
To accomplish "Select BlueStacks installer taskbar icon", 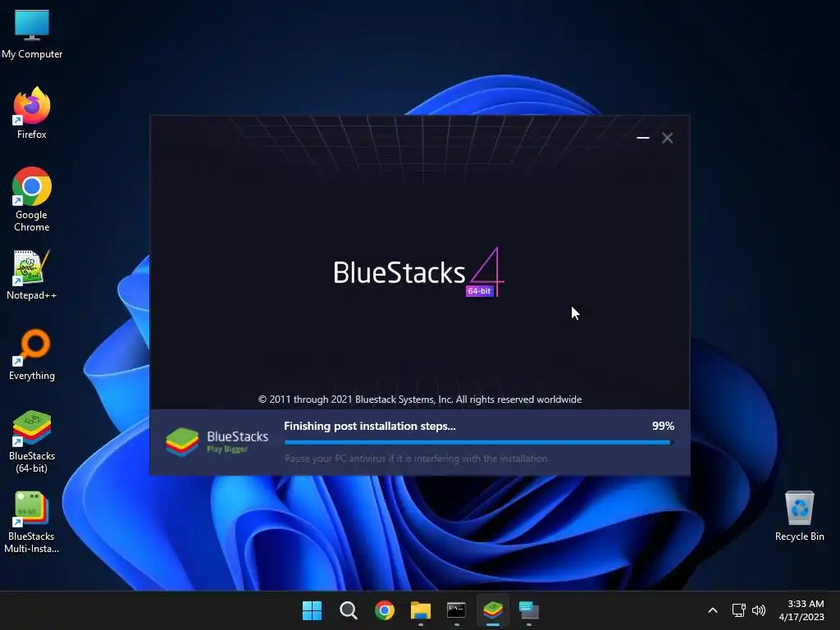I will point(493,610).
